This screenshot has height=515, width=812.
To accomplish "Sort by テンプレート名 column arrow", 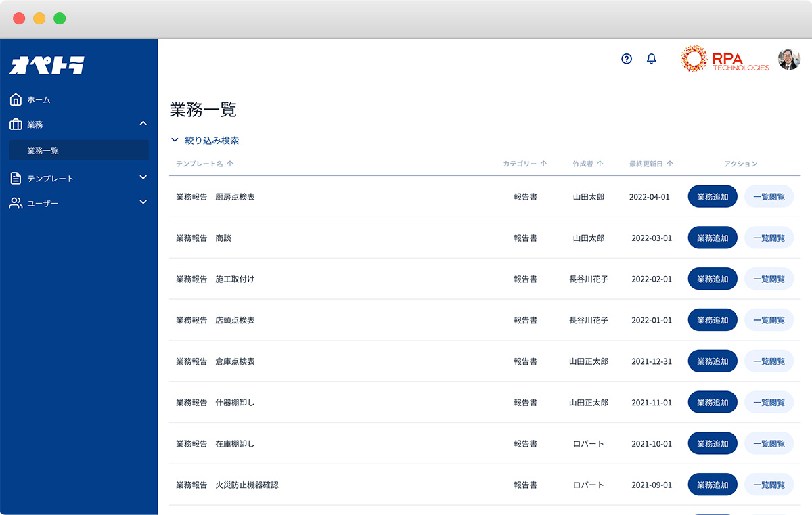I will (x=230, y=164).
